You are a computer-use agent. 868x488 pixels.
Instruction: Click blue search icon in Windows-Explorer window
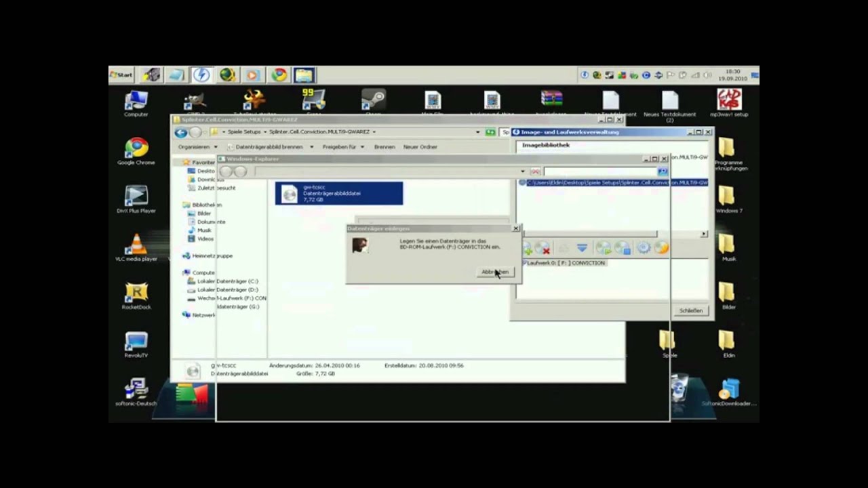[x=663, y=171]
